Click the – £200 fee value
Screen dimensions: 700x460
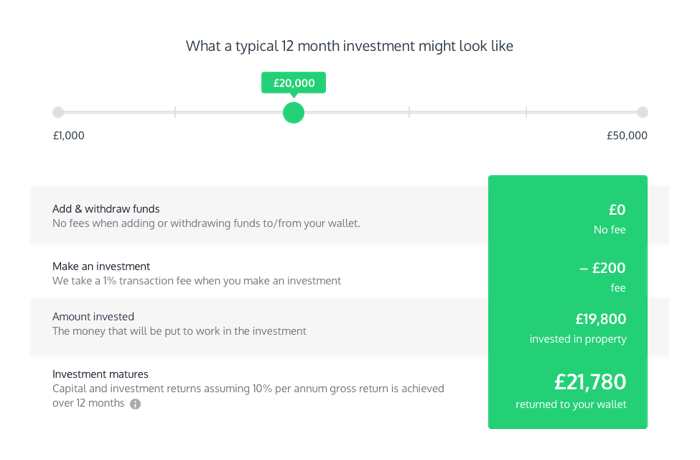point(602,268)
